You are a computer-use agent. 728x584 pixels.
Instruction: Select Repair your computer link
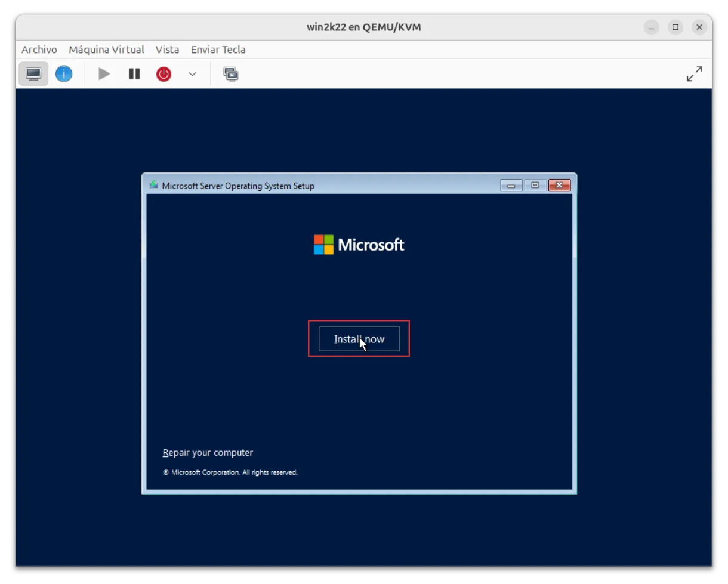(x=208, y=453)
